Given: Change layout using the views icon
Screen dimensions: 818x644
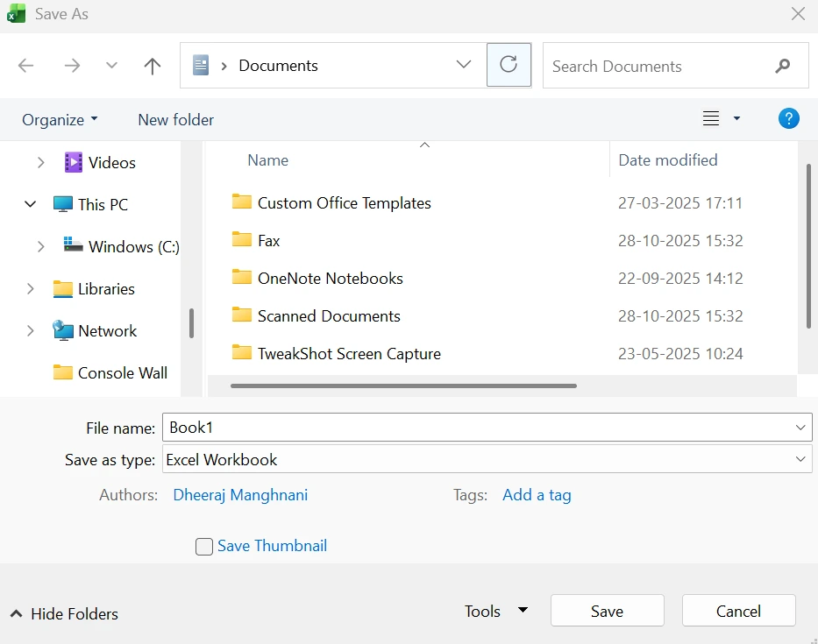Looking at the screenshot, I should click(x=710, y=118).
